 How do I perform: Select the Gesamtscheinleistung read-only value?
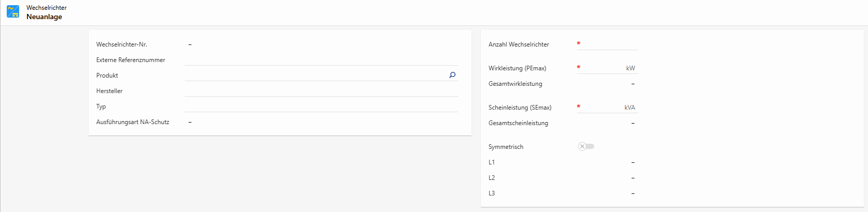point(632,123)
